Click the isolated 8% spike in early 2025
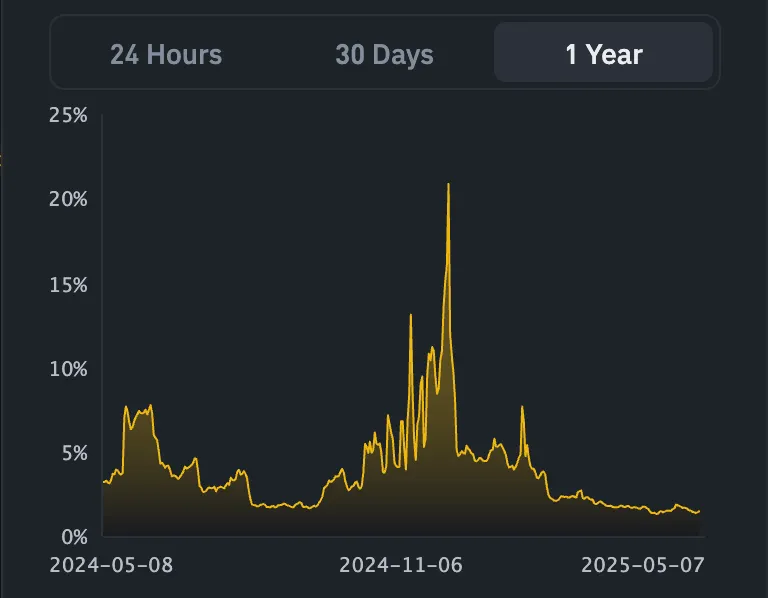Viewport: 768px width, 598px height. [x=522, y=407]
